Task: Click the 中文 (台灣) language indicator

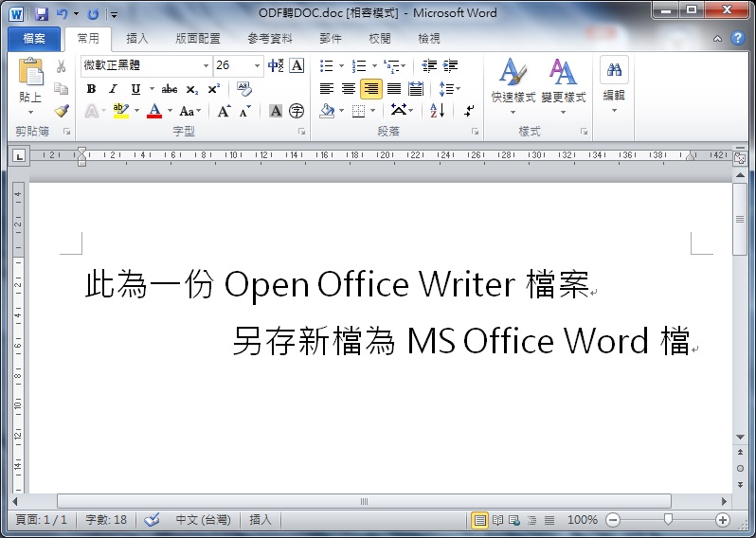Action: click(x=203, y=520)
